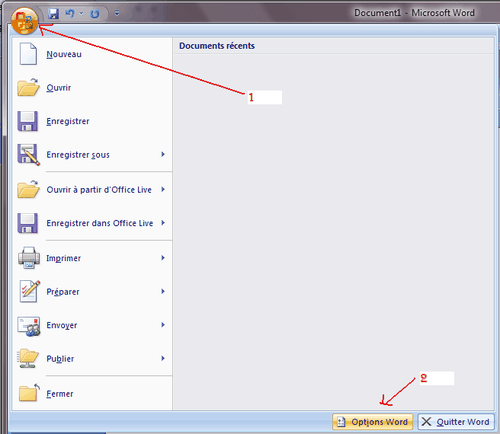Click the open folder Ouvrir icon
This screenshot has width=500, height=434.
pyautogui.click(x=28, y=87)
